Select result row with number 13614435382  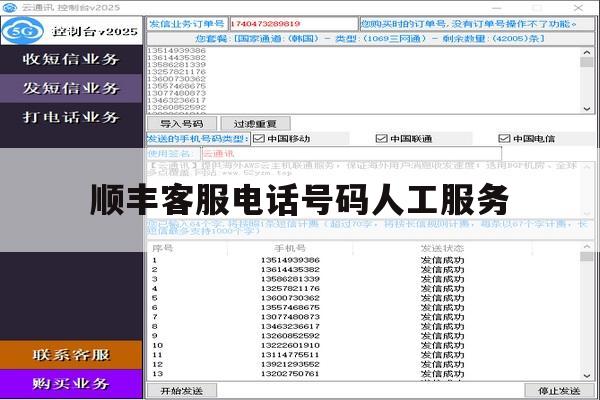364,269
